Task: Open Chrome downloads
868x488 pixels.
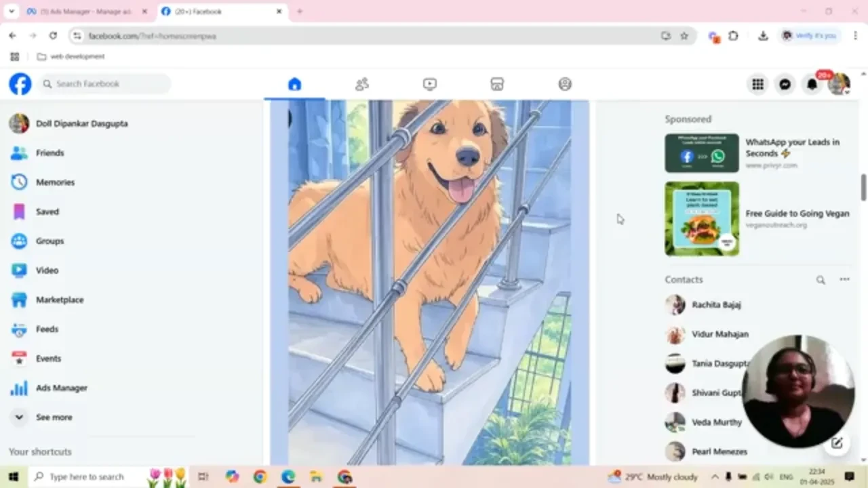Action: pyautogui.click(x=763, y=36)
